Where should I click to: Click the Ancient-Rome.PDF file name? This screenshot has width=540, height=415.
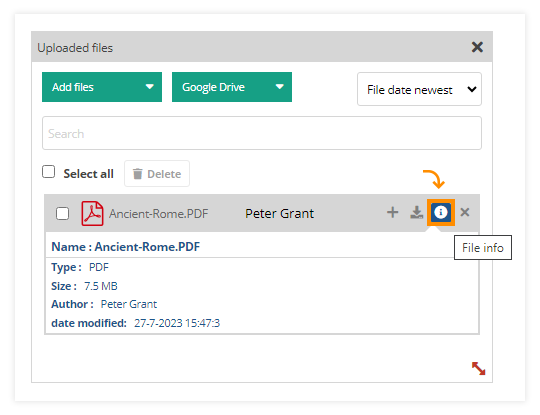[x=158, y=214]
